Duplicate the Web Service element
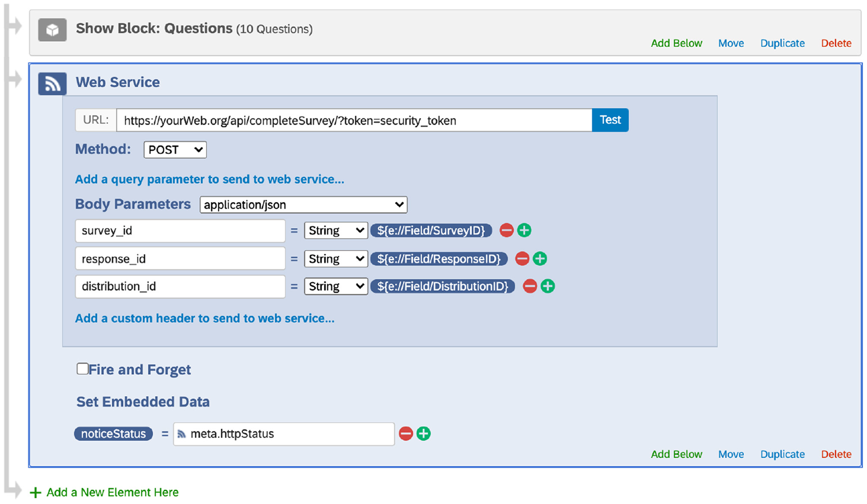Screen dimensions: 867x504 coord(782,454)
